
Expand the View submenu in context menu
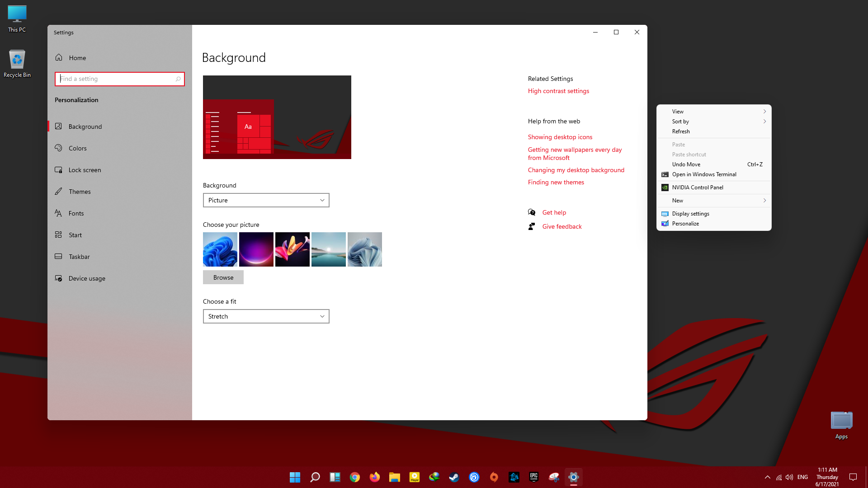click(714, 112)
